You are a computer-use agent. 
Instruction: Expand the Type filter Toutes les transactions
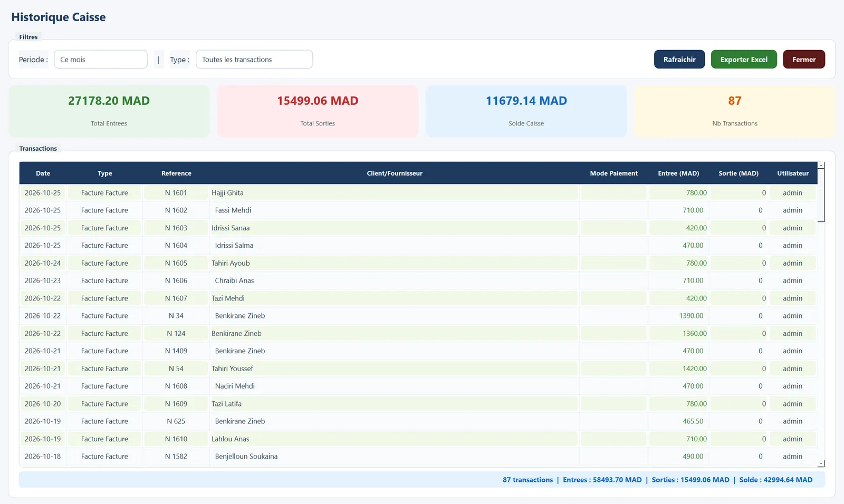click(x=254, y=60)
